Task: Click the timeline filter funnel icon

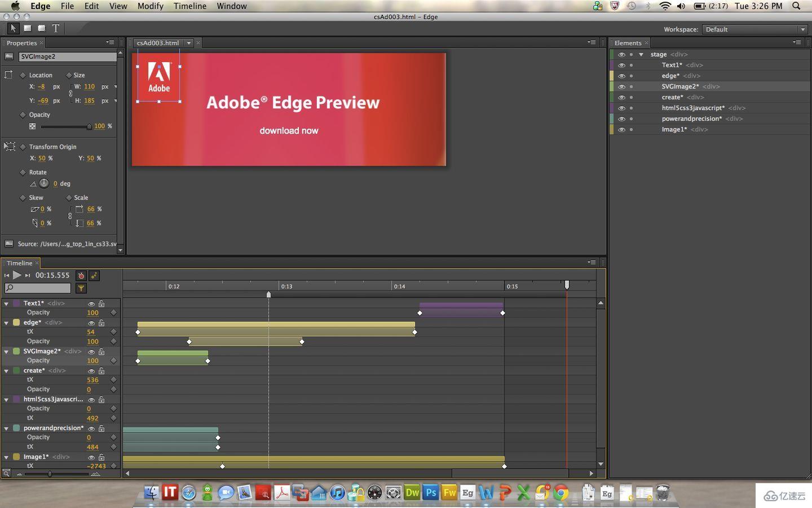Action: click(81, 288)
